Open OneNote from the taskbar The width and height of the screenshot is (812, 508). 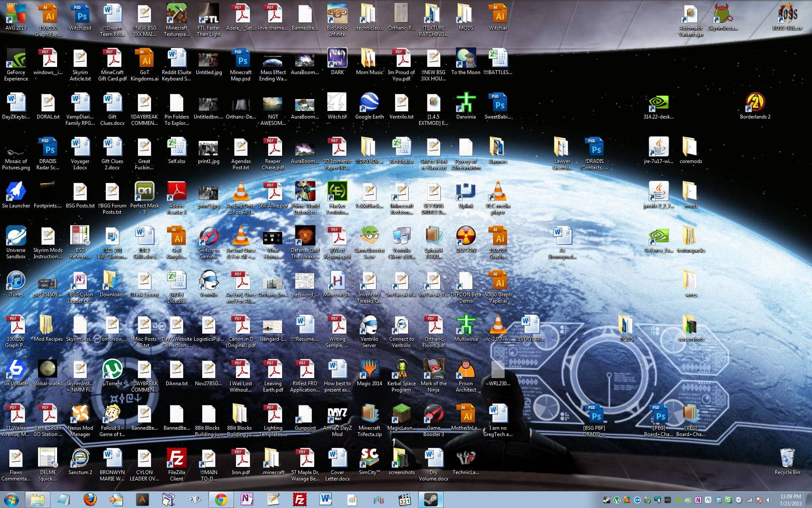click(247, 500)
